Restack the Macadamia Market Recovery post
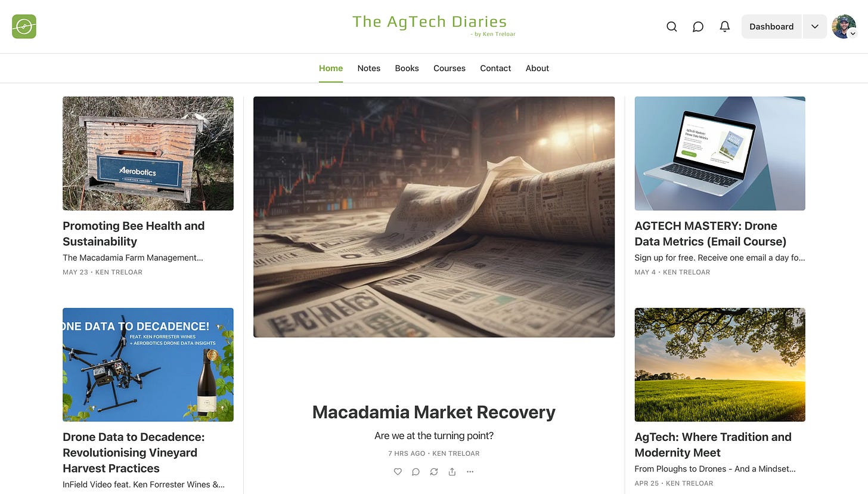868x494 pixels. [x=434, y=472]
